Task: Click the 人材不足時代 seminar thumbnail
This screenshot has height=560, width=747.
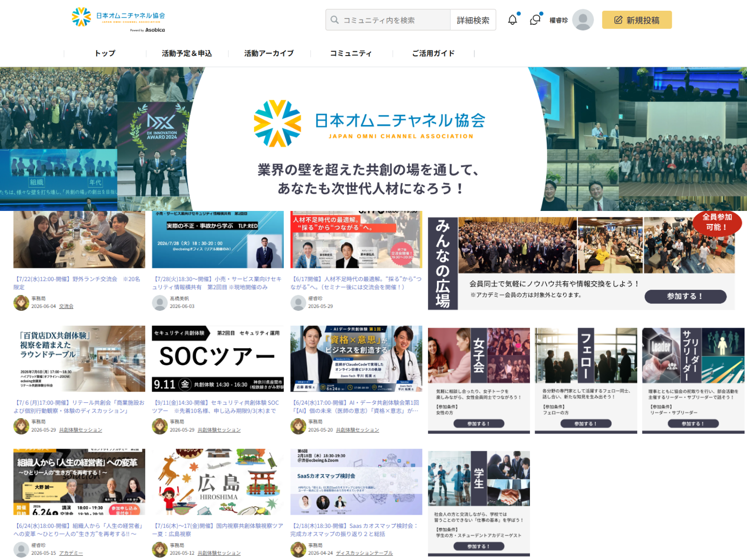Action: point(356,239)
